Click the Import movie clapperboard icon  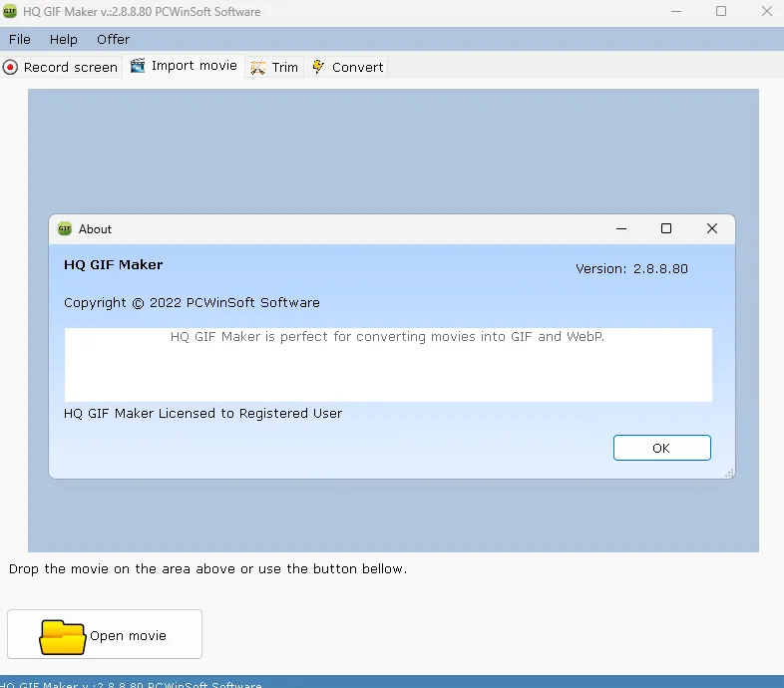[138, 66]
